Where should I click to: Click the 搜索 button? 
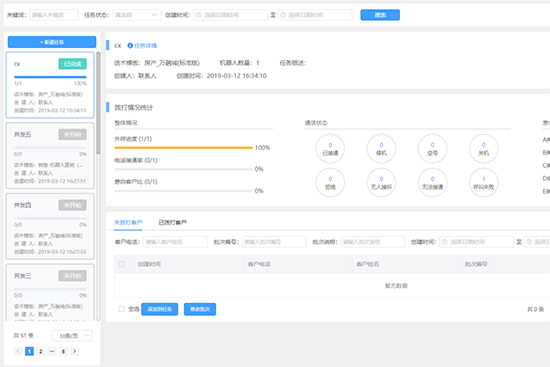[x=380, y=15]
